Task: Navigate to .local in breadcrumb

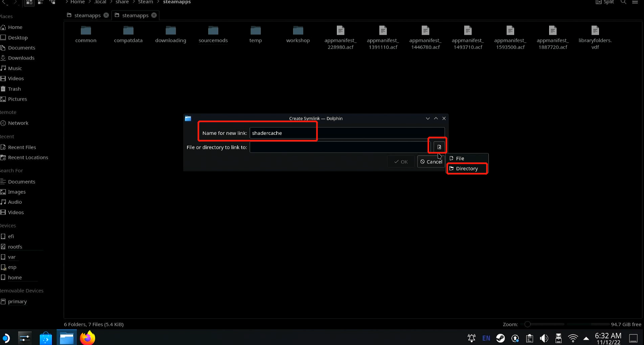Action: tap(100, 2)
